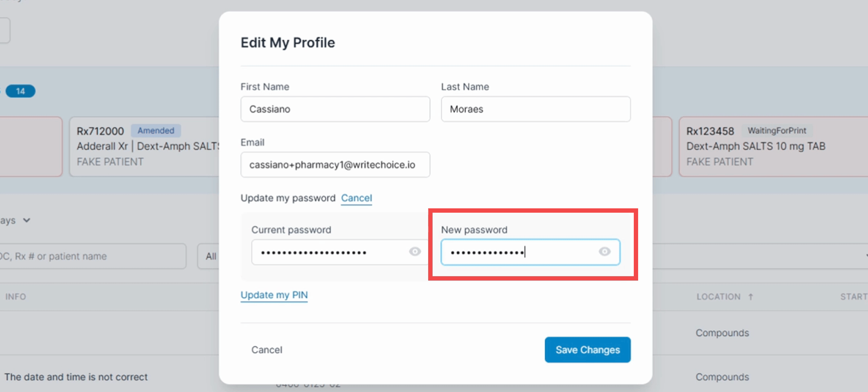The width and height of the screenshot is (868, 392).
Task: Edit the First Name field showing Cassiano
Action: pyautogui.click(x=335, y=109)
